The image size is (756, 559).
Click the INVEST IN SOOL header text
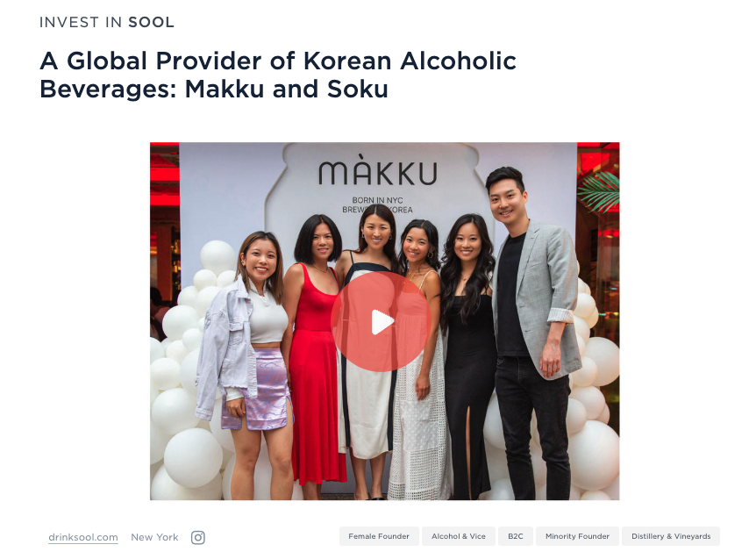coord(106,22)
